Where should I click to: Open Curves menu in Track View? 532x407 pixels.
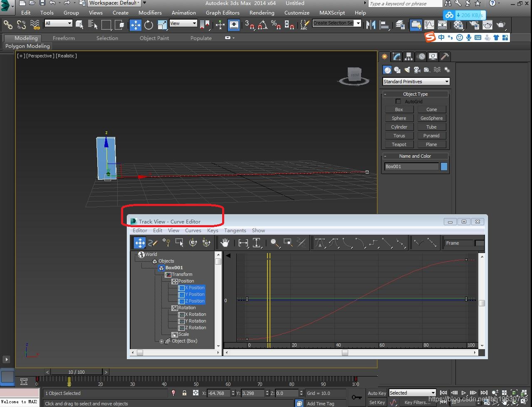[193, 231]
